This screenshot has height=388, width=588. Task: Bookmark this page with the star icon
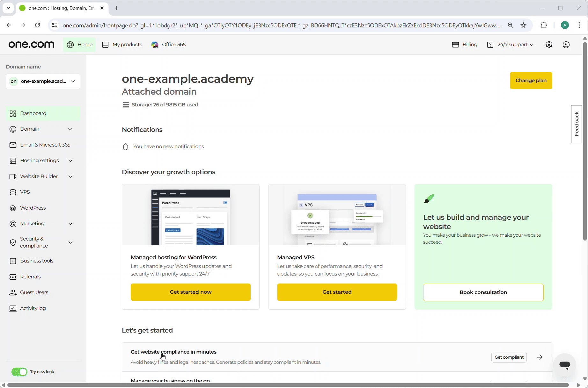coord(524,25)
